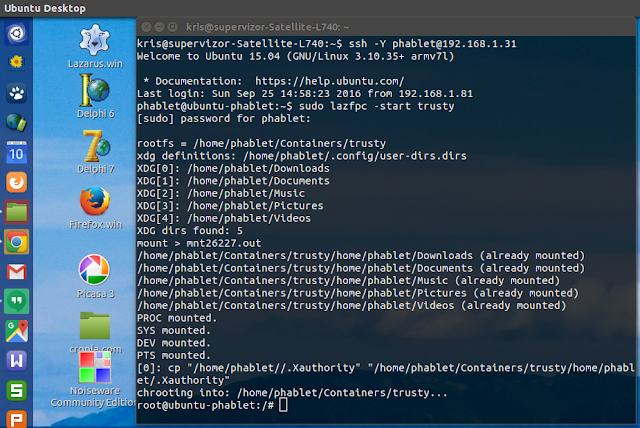Click the 'PROC mounted.' line

pos(177,318)
